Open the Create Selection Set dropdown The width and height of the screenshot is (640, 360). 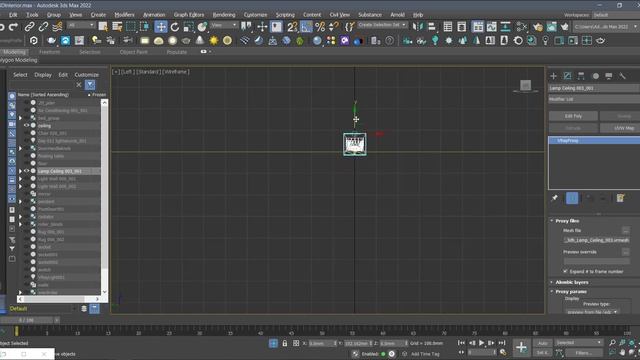[383, 25]
